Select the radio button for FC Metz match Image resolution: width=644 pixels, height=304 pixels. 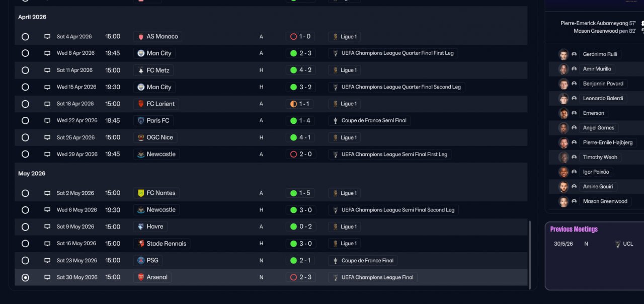click(x=25, y=70)
